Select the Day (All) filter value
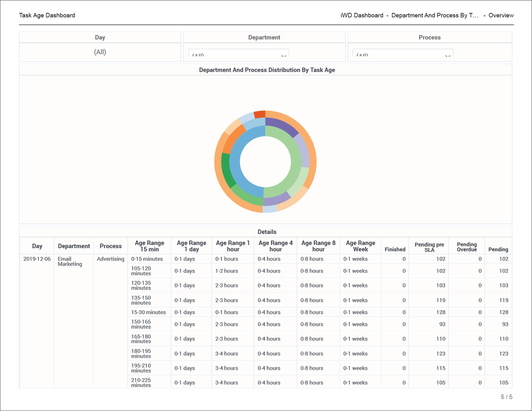 click(x=100, y=52)
